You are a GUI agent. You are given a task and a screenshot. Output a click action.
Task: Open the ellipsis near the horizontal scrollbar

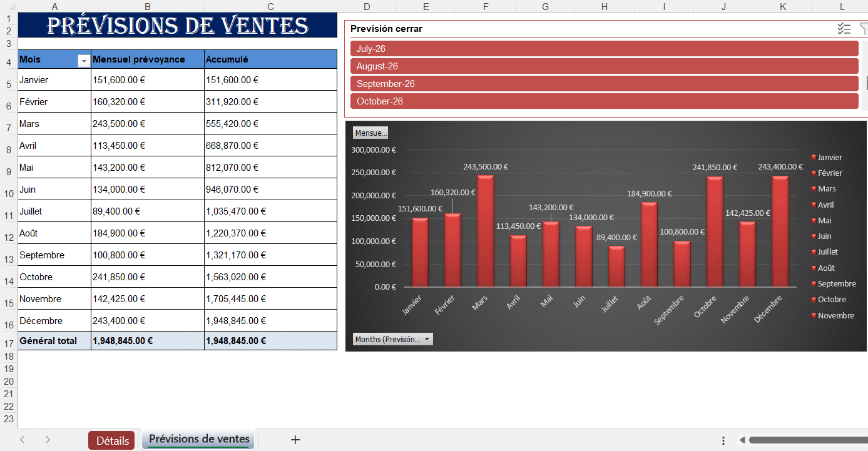tap(723, 441)
